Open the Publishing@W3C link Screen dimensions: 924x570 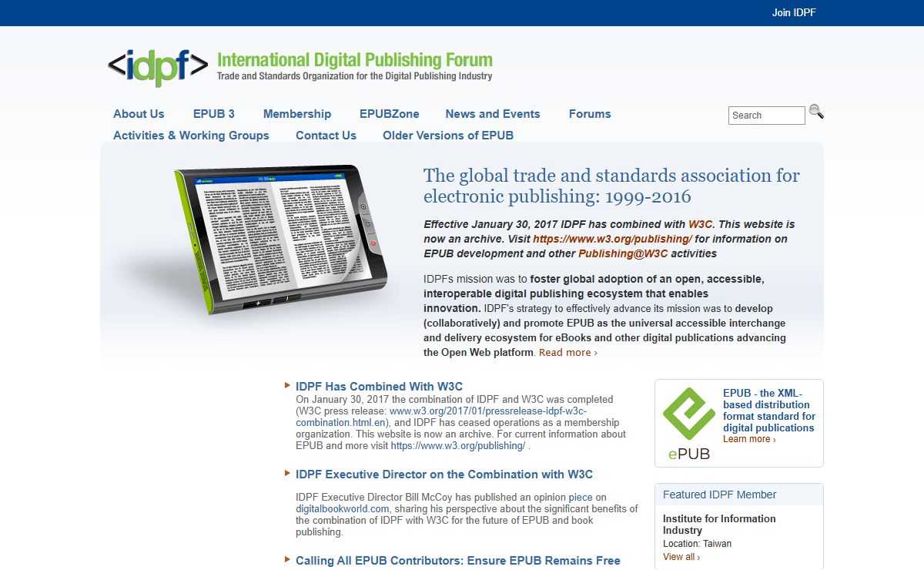tap(623, 253)
